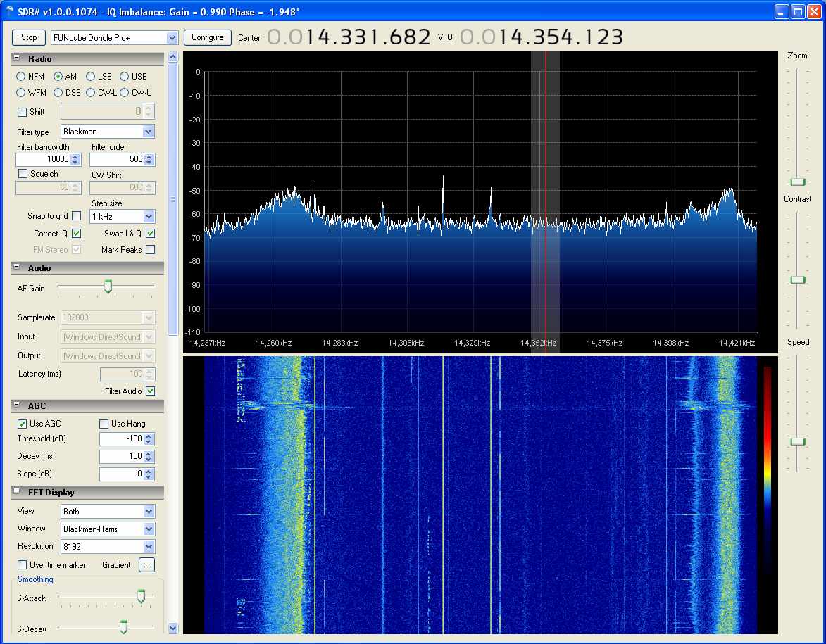
Task: Select the LSB demodulation mode
Action: tap(91, 77)
